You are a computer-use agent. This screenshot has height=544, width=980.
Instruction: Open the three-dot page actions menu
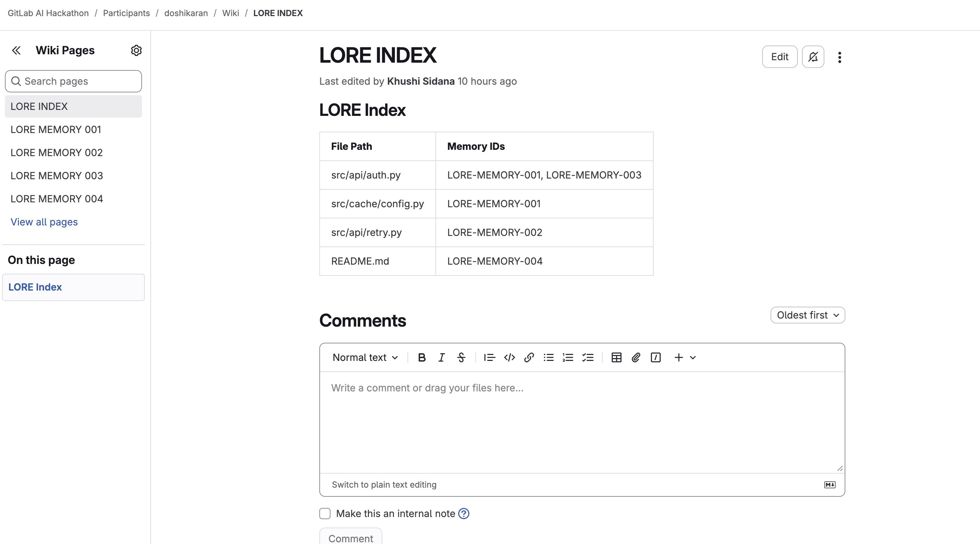(x=840, y=57)
